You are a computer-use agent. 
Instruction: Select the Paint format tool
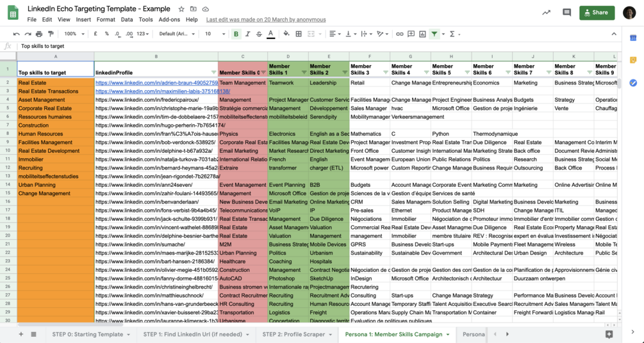pos(51,34)
